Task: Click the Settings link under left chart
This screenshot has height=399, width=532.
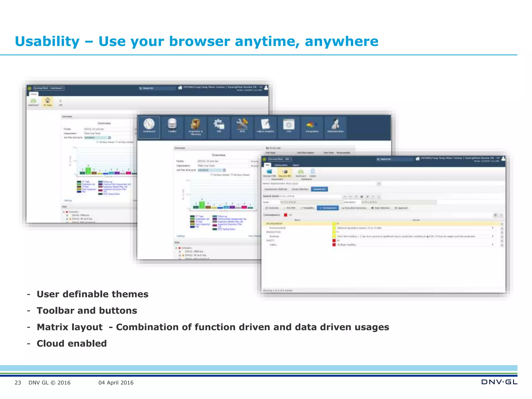Action: click(68, 201)
